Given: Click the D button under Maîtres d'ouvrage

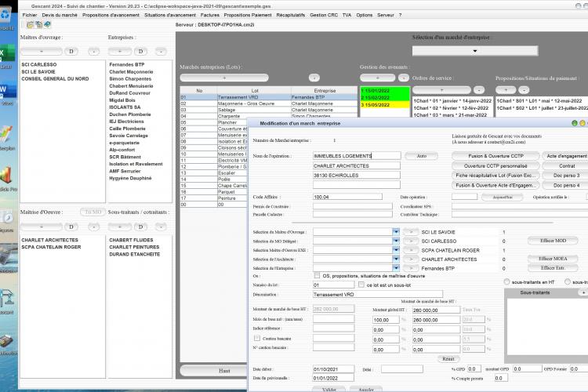Looking at the screenshot, I should point(71,52).
